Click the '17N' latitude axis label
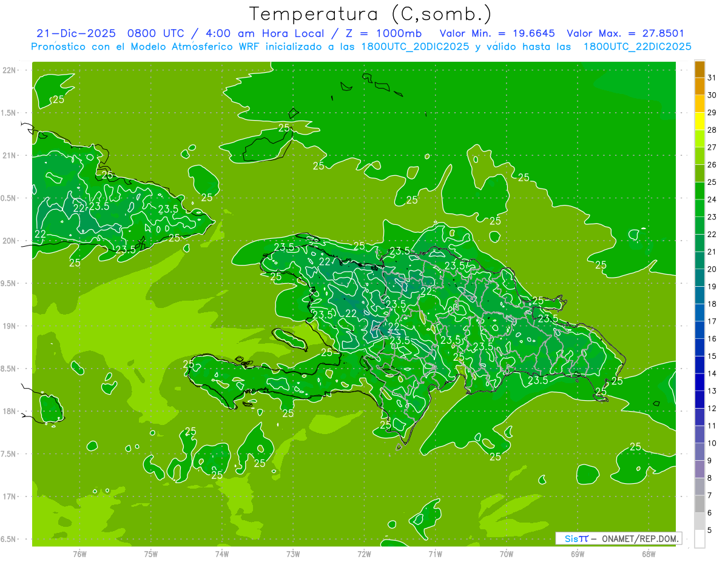 pyautogui.click(x=9, y=497)
